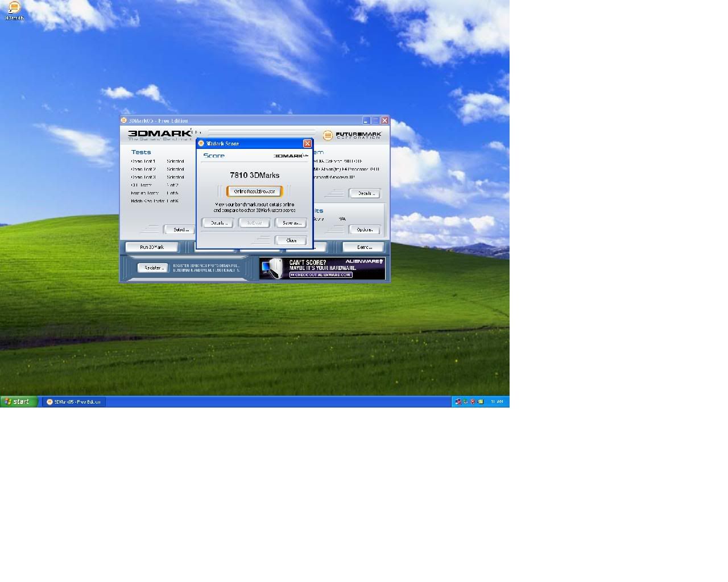Screen dimensions: 728x582
Task: Click the Select button under Tests
Action: [180, 230]
